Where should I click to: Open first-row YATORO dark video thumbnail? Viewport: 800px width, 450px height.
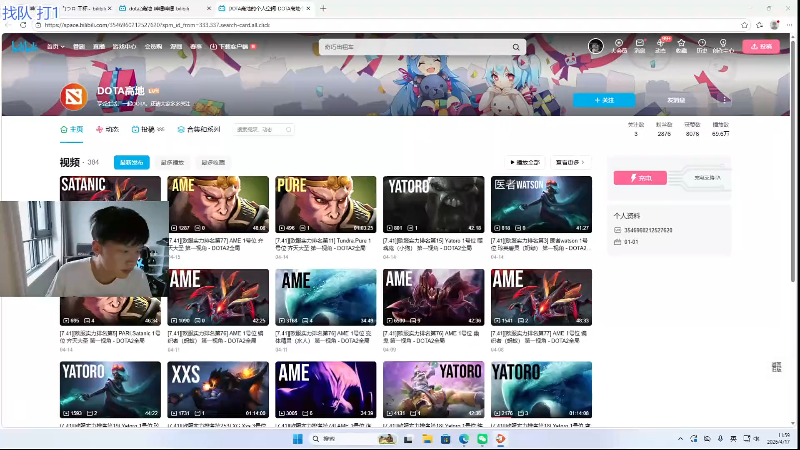click(x=434, y=204)
